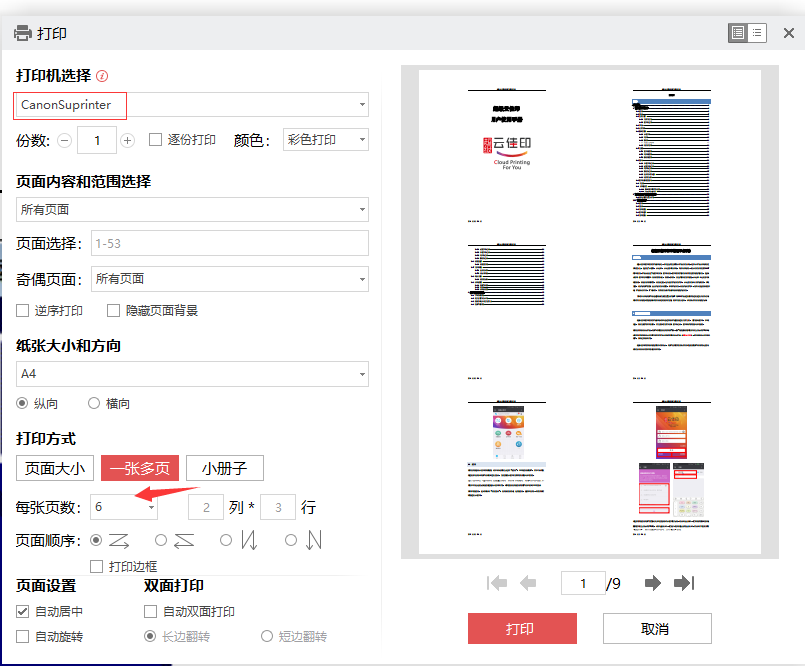Switch to the 页面大小 print mode
805x666 pixels.
coord(55,468)
